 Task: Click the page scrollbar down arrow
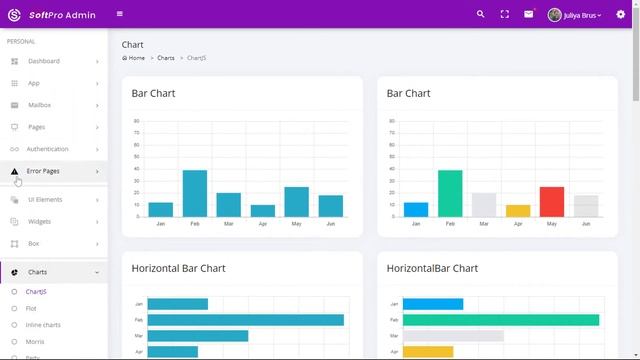(x=636, y=356)
